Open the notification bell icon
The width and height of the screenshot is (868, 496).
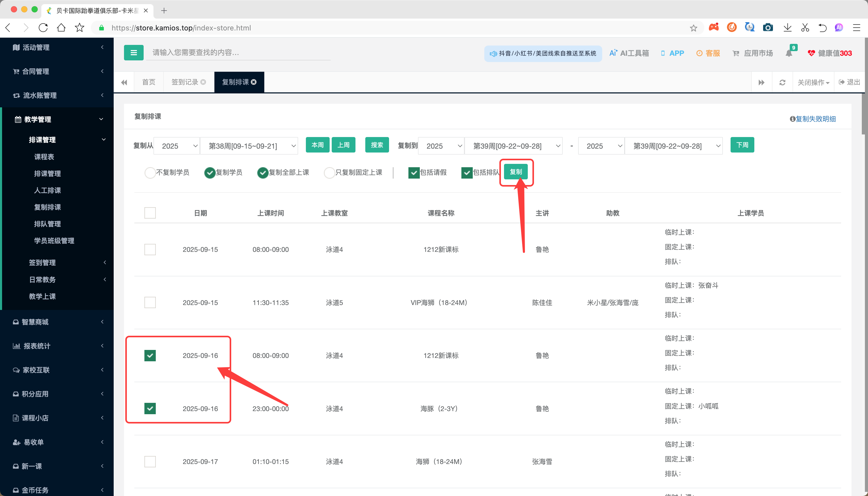pyautogui.click(x=789, y=53)
